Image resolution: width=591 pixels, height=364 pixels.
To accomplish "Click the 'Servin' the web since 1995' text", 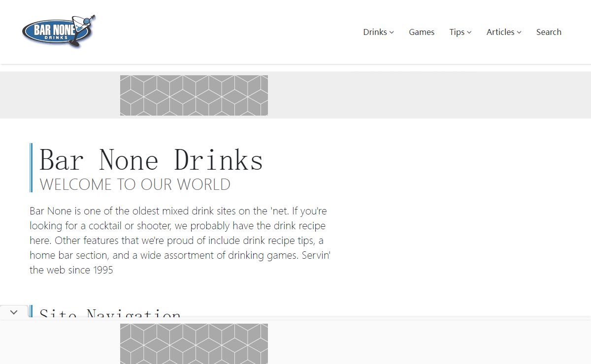I will coord(180,263).
